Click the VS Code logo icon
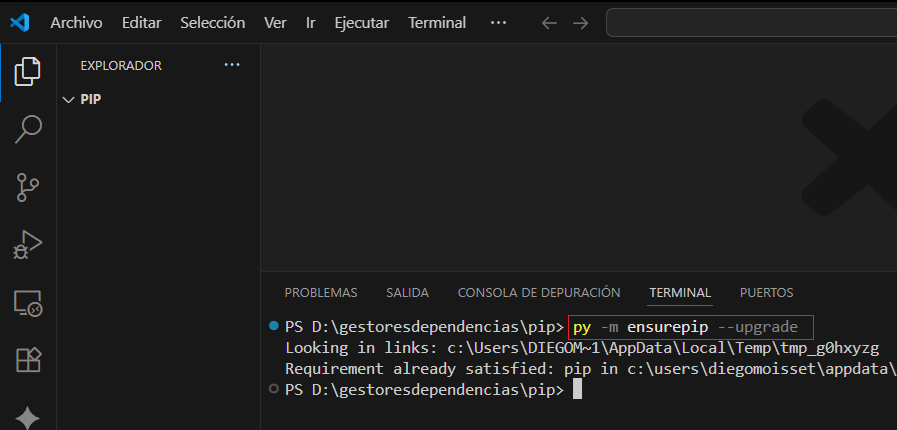Image resolution: width=897 pixels, height=430 pixels. coord(20,22)
